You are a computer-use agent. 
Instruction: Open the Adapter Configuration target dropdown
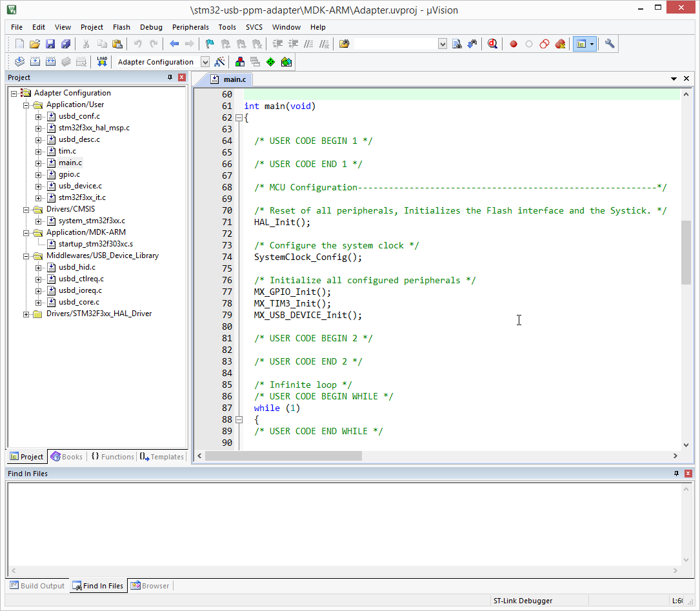[205, 62]
